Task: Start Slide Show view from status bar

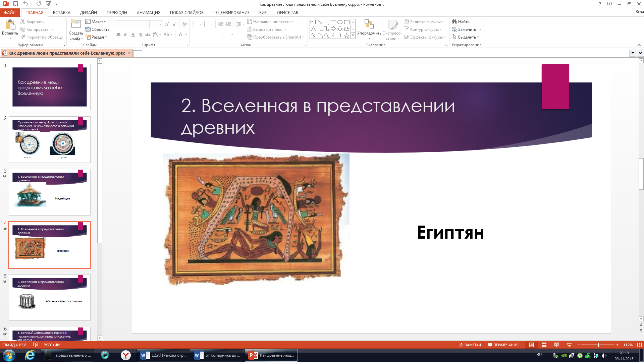Action: pos(569,345)
